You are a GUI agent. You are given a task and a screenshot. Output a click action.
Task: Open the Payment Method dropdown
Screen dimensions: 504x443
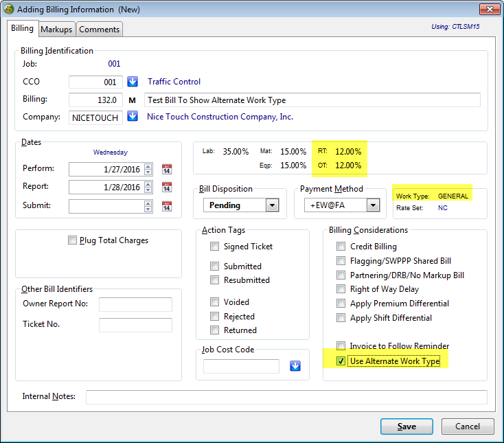coord(373,205)
